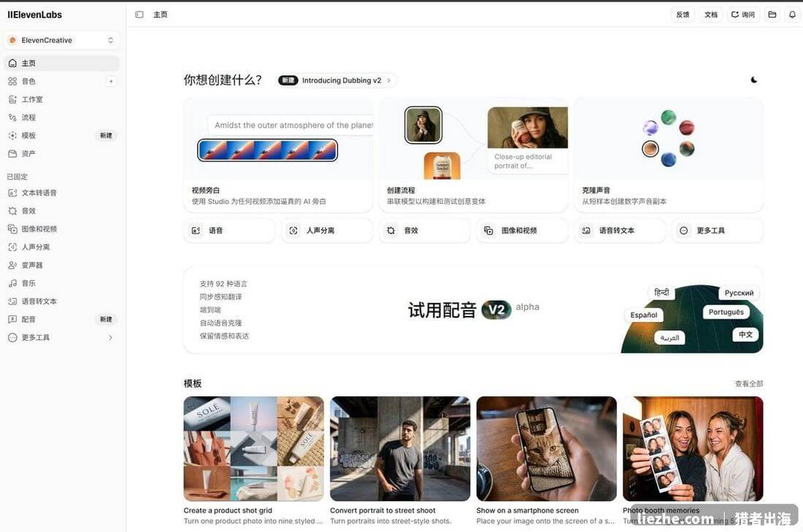Open the folder icon in top bar
This screenshot has height=532, width=803.
[x=772, y=15]
